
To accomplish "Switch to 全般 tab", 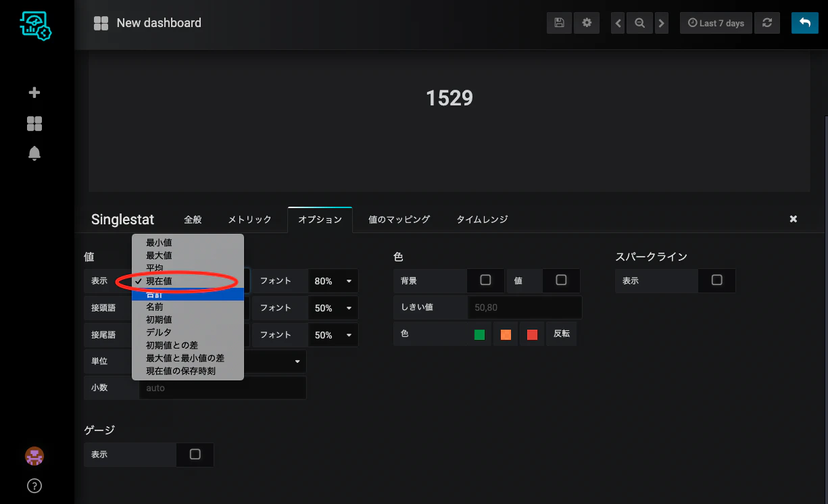I will pyautogui.click(x=193, y=220).
